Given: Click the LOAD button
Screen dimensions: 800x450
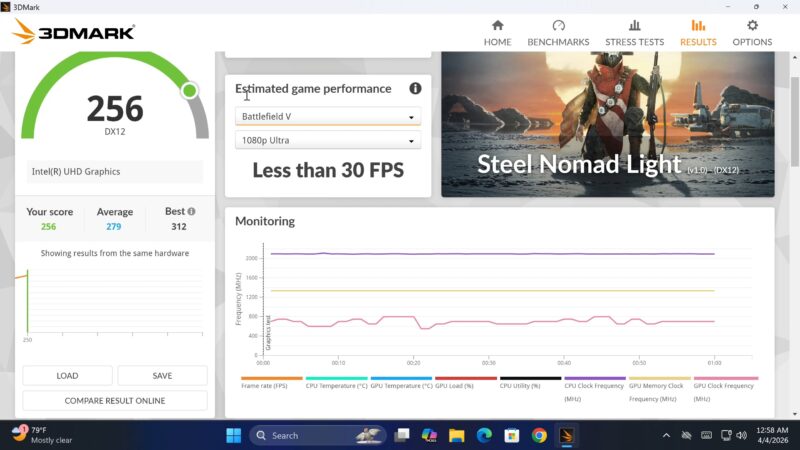Looking at the screenshot, I should (x=67, y=376).
